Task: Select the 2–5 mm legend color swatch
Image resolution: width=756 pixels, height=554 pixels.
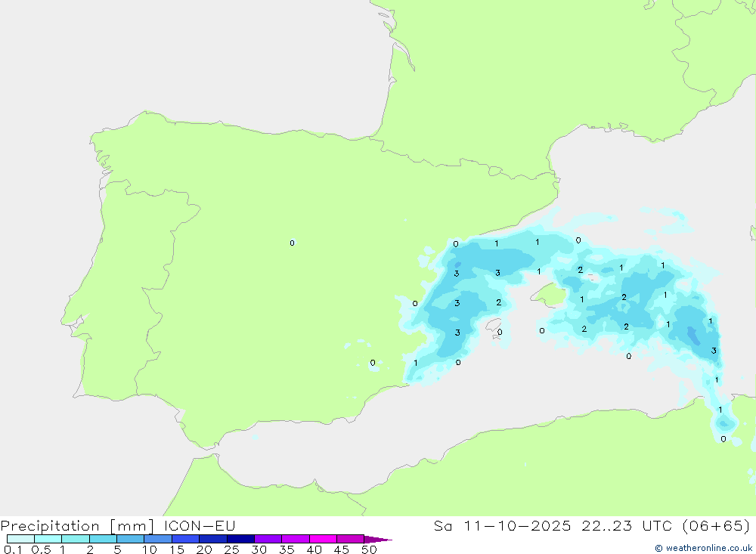Action: tap(103, 539)
